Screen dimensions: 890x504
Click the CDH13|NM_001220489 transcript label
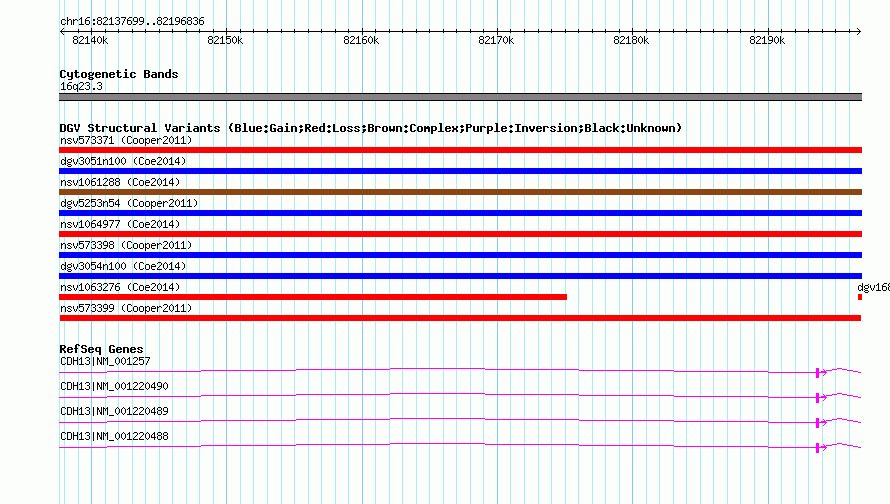point(114,411)
